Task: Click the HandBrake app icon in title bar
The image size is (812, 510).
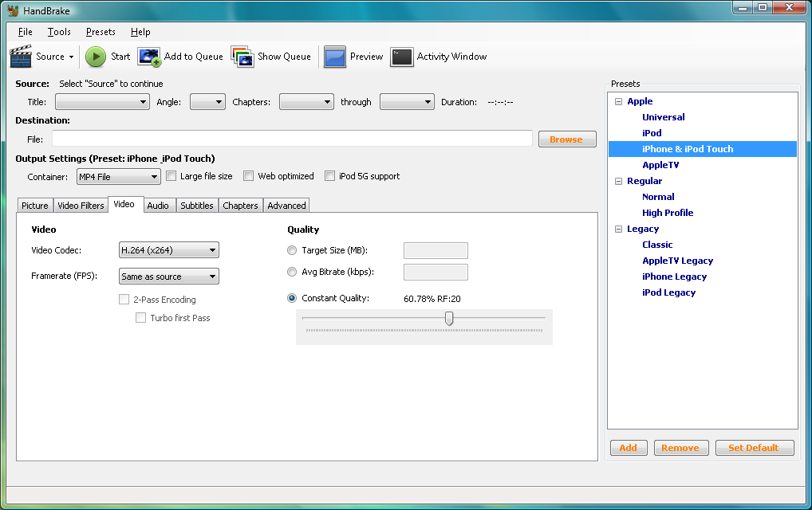Action: (x=12, y=11)
